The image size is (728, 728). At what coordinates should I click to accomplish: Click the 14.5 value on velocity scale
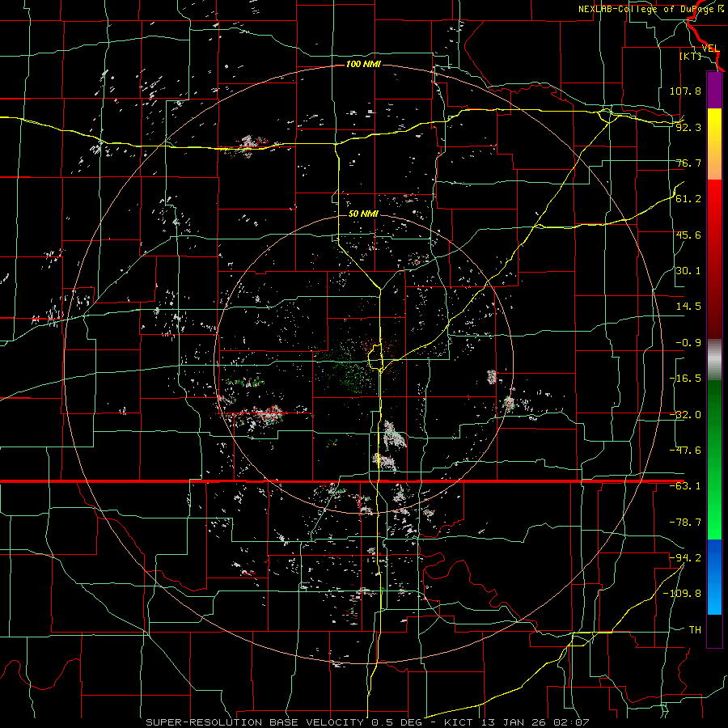tap(688, 307)
